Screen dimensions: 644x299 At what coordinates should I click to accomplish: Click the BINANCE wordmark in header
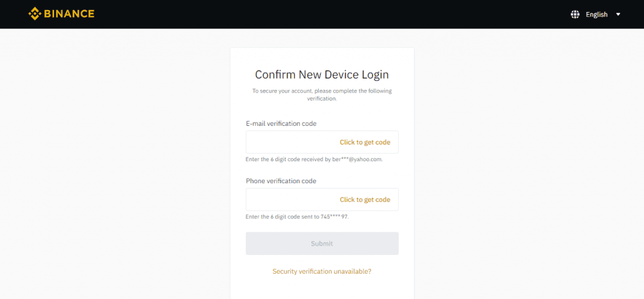pos(69,14)
